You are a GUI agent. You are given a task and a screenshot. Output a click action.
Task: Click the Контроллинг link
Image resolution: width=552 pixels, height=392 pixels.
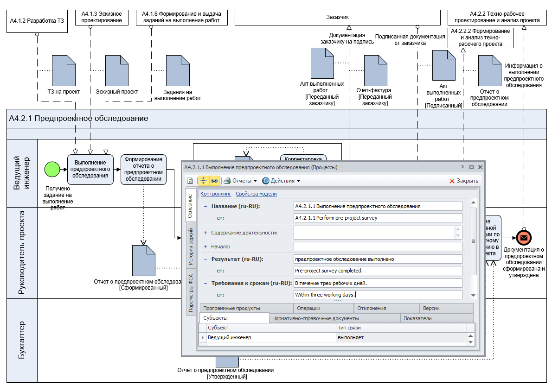[216, 194]
